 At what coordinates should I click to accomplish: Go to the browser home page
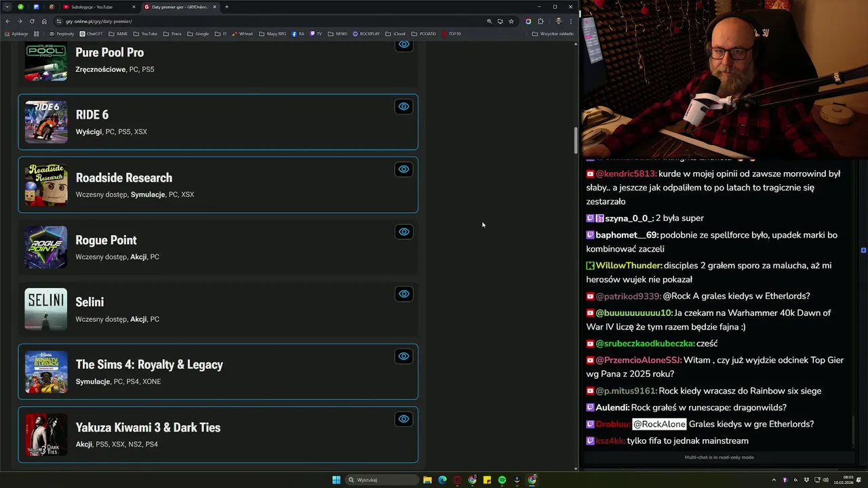pos(44,21)
